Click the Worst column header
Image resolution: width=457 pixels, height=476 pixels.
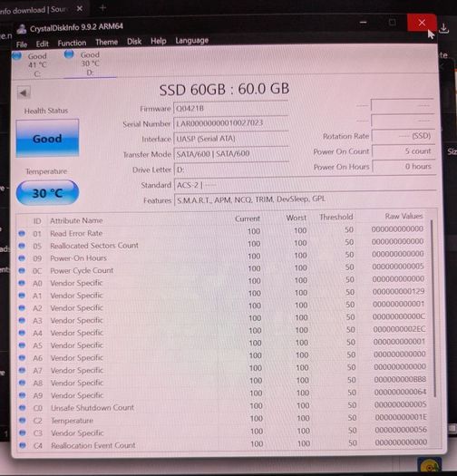click(297, 218)
